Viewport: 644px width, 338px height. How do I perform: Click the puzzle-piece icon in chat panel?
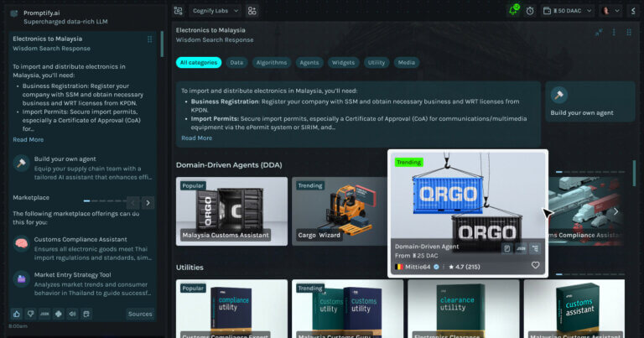tap(59, 314)
